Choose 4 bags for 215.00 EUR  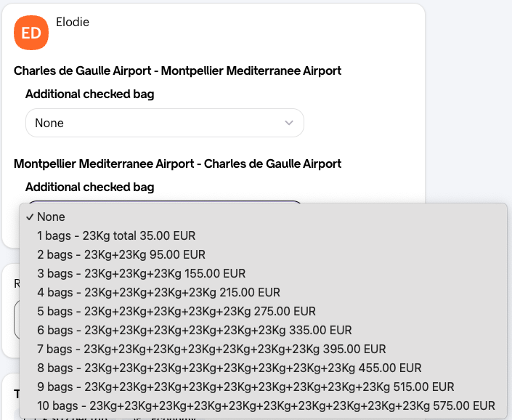tap(158, 293)
